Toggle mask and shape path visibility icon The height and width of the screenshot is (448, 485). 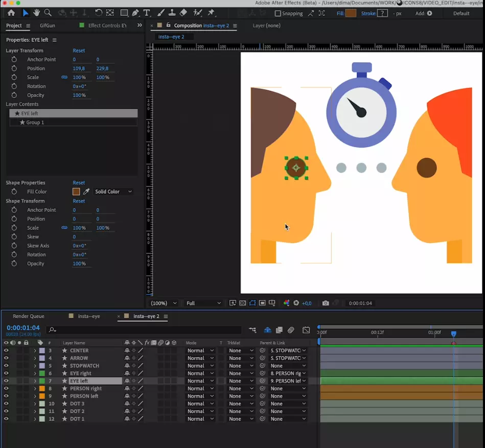252,303
